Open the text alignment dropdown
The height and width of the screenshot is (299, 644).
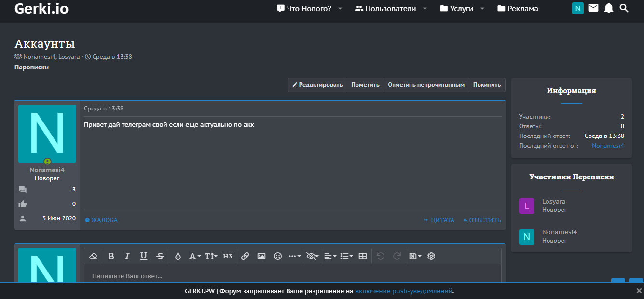(330, 256)
